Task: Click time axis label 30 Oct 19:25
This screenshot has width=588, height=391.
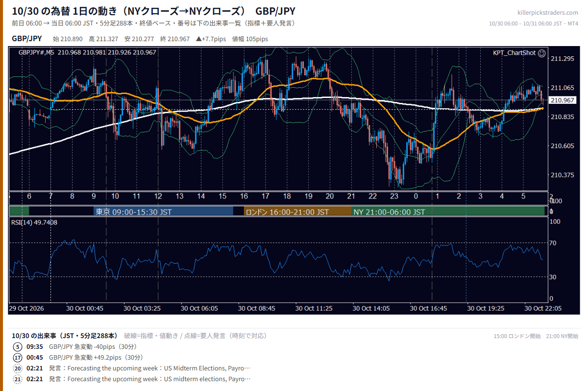Action: [486, 309]
